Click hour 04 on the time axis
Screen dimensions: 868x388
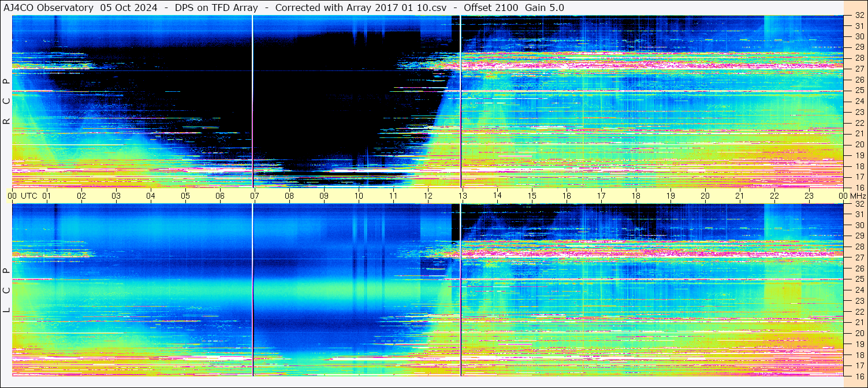151,196
